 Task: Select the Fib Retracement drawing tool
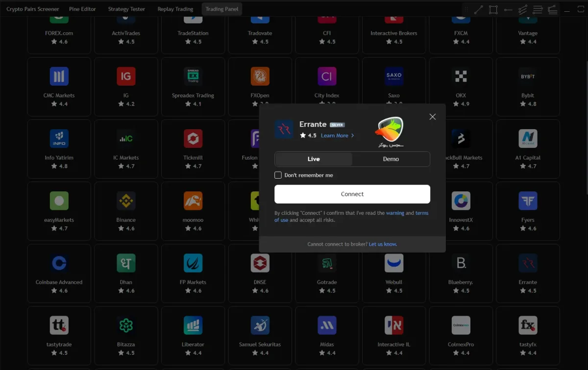coord(538,9)
